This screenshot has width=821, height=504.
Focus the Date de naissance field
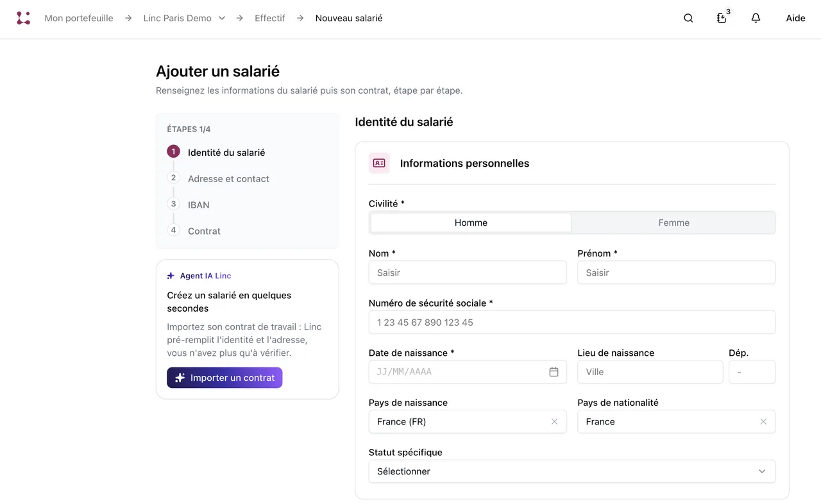(468, 372)
